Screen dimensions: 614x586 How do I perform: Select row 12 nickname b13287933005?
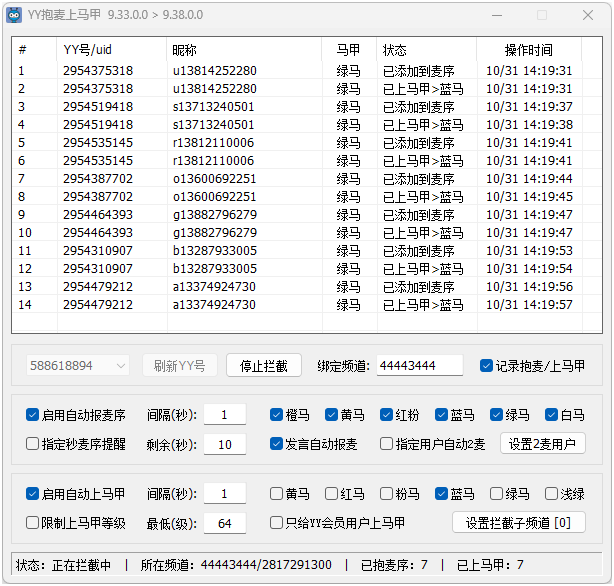pyautogui.click(x=215, y=269)
